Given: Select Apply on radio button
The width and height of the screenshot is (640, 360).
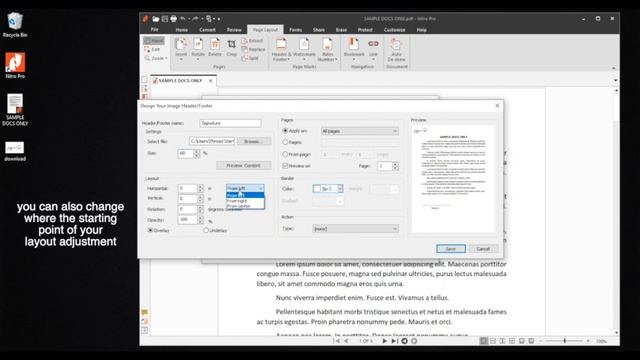Looking at the screenshot, I should [285, 131].
